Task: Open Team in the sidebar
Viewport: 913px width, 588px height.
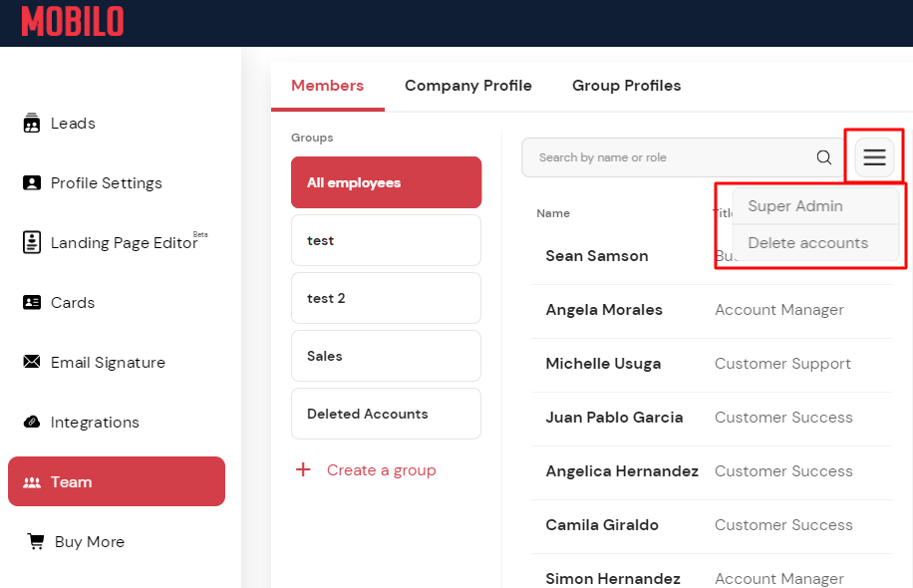Action: (117, 481)
